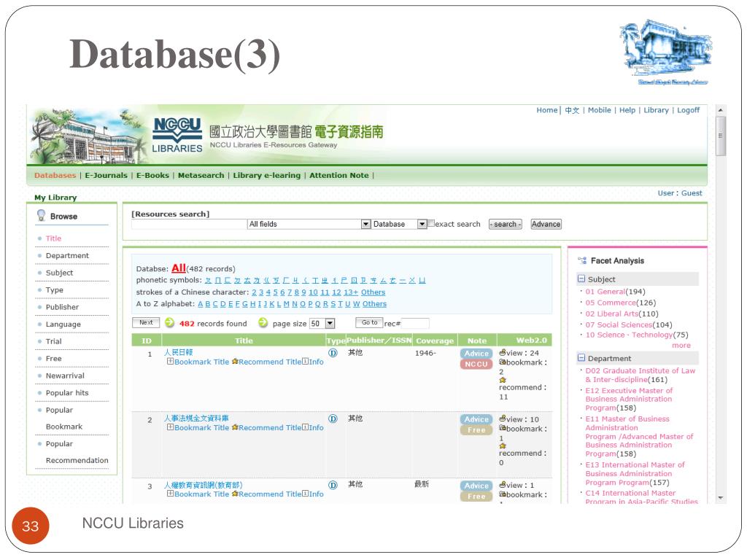Browse by Language in sidebar
Image resolution: width=747 pixels, height=560 pixels.
point(63,324)
